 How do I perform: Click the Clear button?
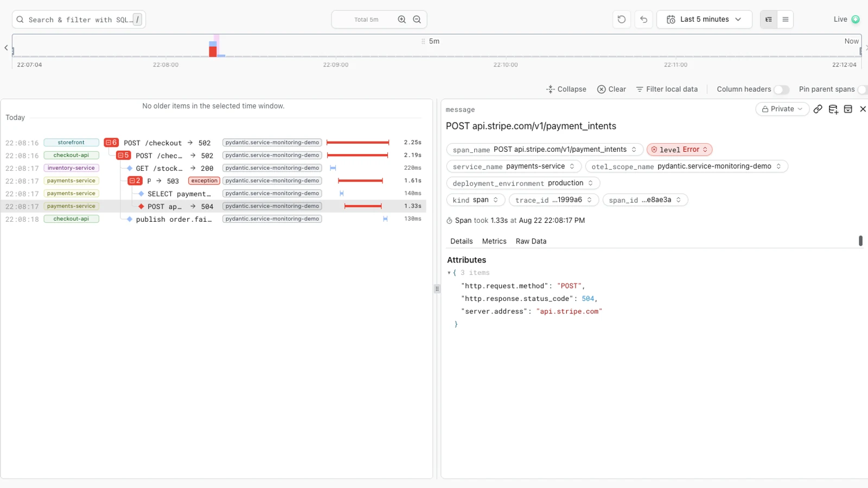click(611, 89)
